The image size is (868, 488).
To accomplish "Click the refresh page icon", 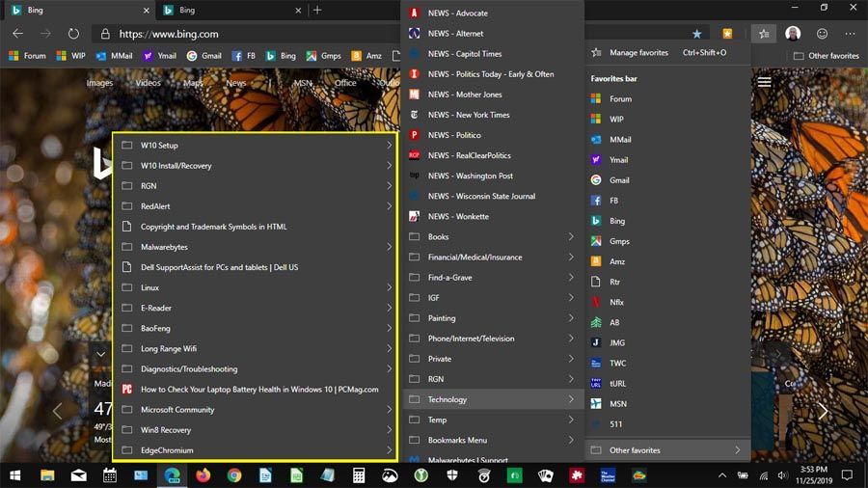I will pyautogui.click(x=73, y=34).
